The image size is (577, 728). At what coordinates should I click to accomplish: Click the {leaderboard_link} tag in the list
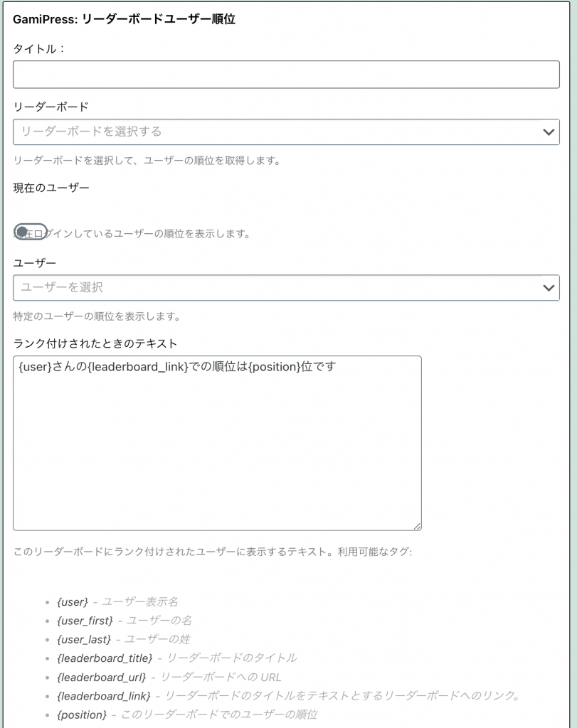[104, 696]
